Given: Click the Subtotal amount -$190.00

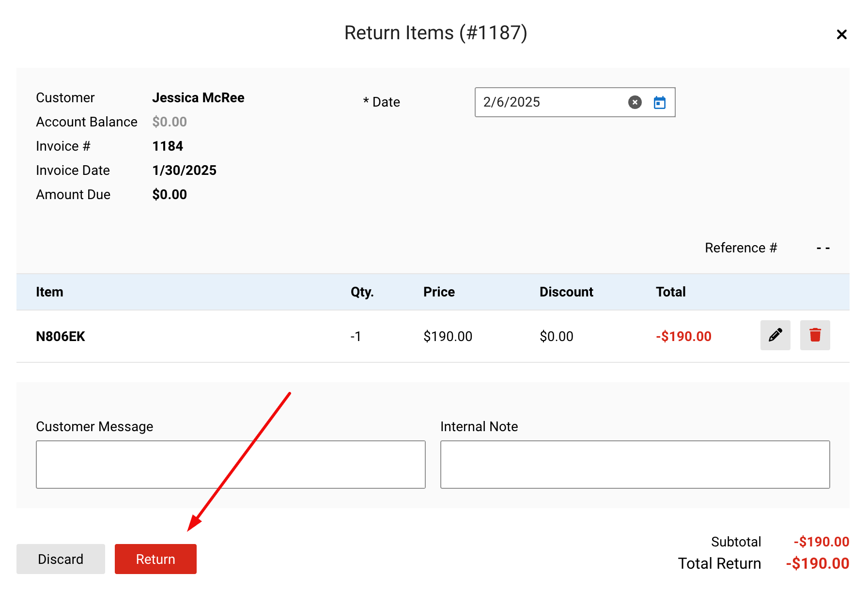Looking at the screenshot, I should (x=821, y=542).
